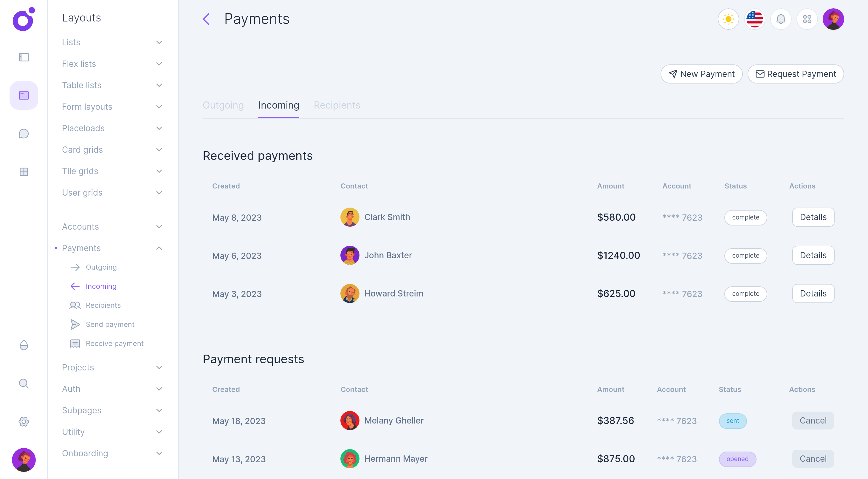This screenshot has width=868, height=479.
Task: Click the chat bubble icon in the sidebar
Action: pos(24,134)
